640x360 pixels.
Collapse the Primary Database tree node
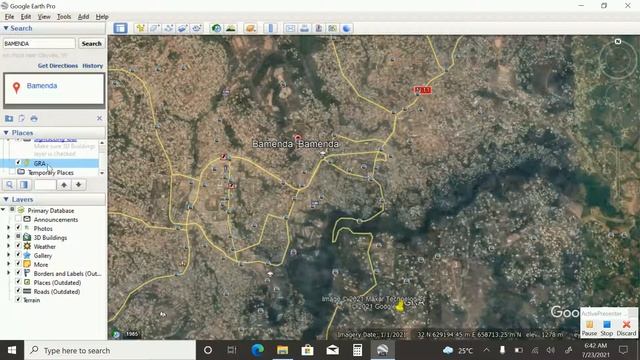pyautogui.click(x=4, y=210)
